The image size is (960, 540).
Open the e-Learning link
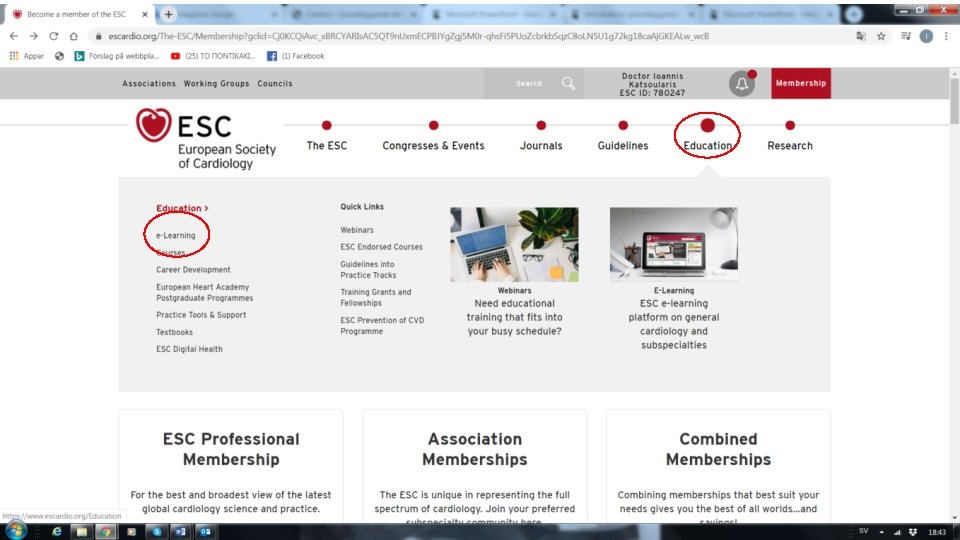[x=176, y=235]
